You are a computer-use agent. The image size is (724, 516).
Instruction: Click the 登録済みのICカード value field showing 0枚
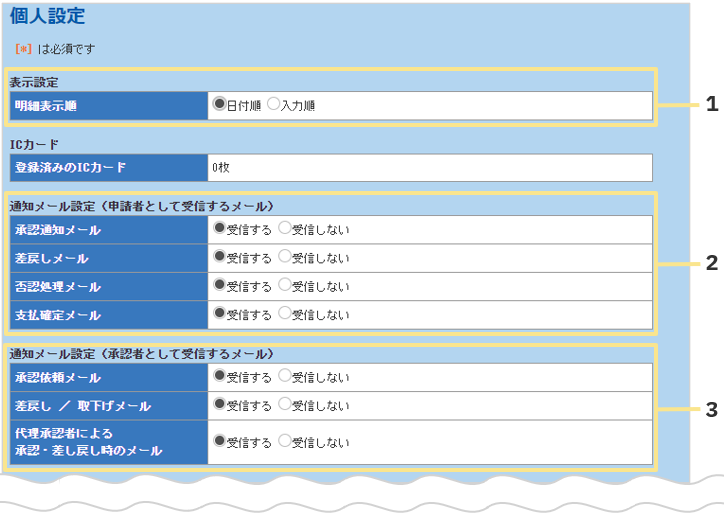coord(429,167)
